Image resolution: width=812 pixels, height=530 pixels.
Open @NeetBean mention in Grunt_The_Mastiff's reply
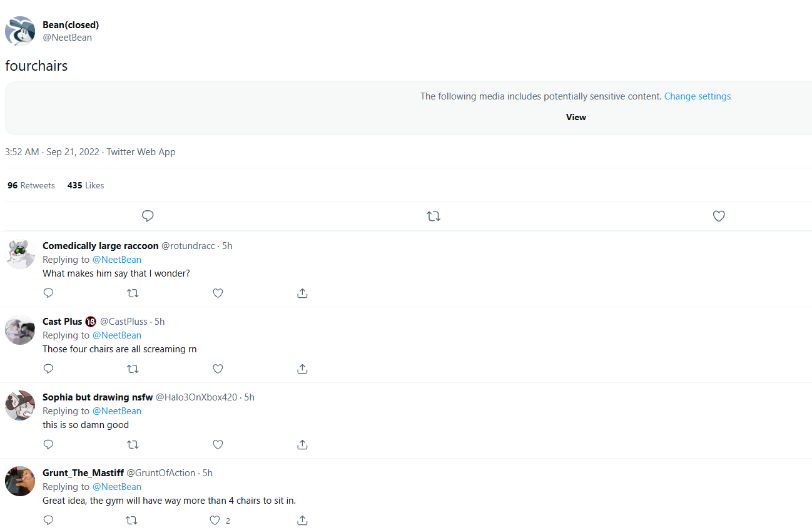[x=117, y=487]
